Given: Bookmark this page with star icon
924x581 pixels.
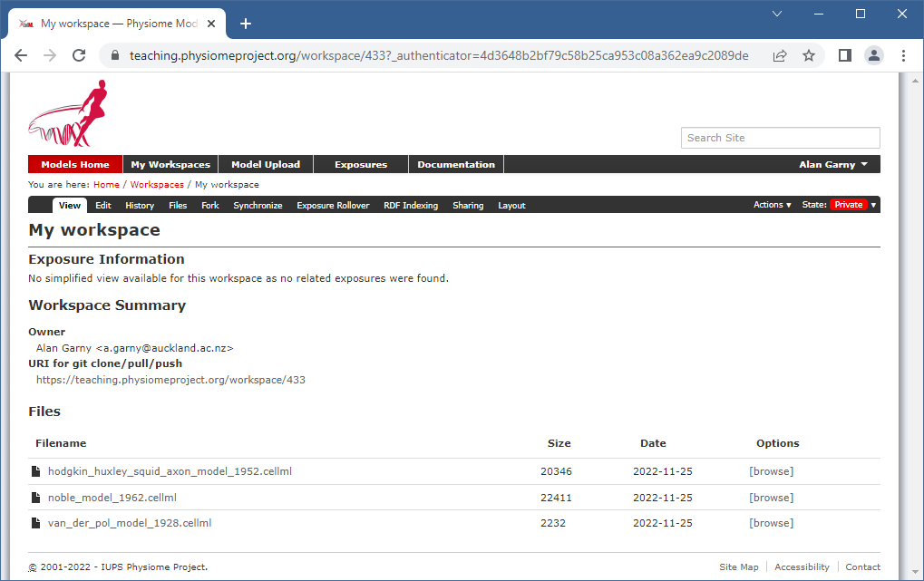Looking at the screenshot, I should coord(808,55).
